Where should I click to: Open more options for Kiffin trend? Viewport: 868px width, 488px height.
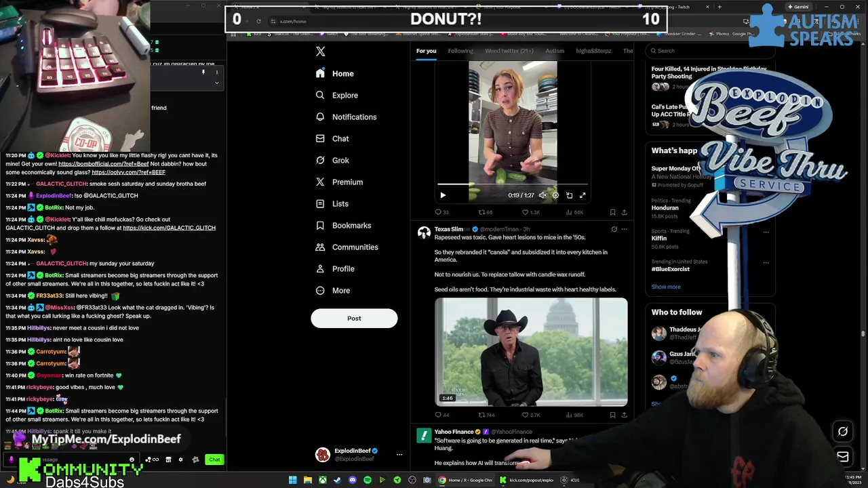pyautogui.click(x=766, y=232)
